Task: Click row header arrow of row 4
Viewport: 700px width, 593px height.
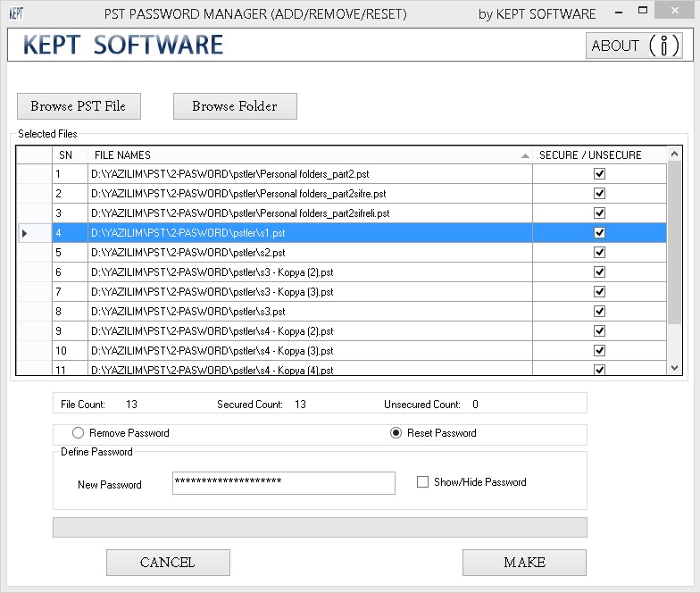Action: tap(34, 232)
